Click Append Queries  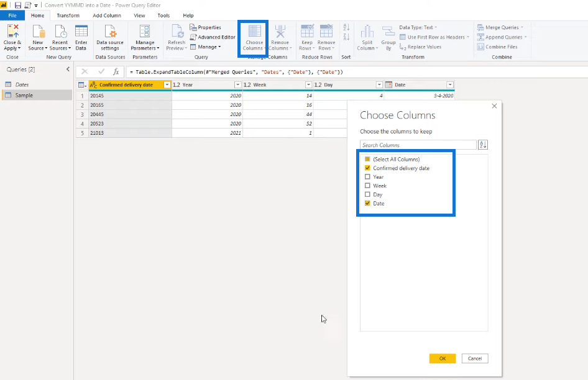pos(502,37)
